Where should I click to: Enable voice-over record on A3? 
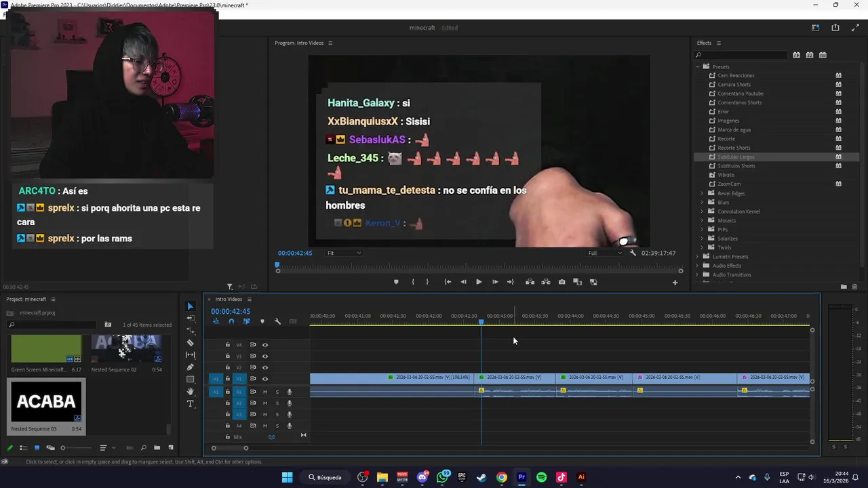coord(290,414)
